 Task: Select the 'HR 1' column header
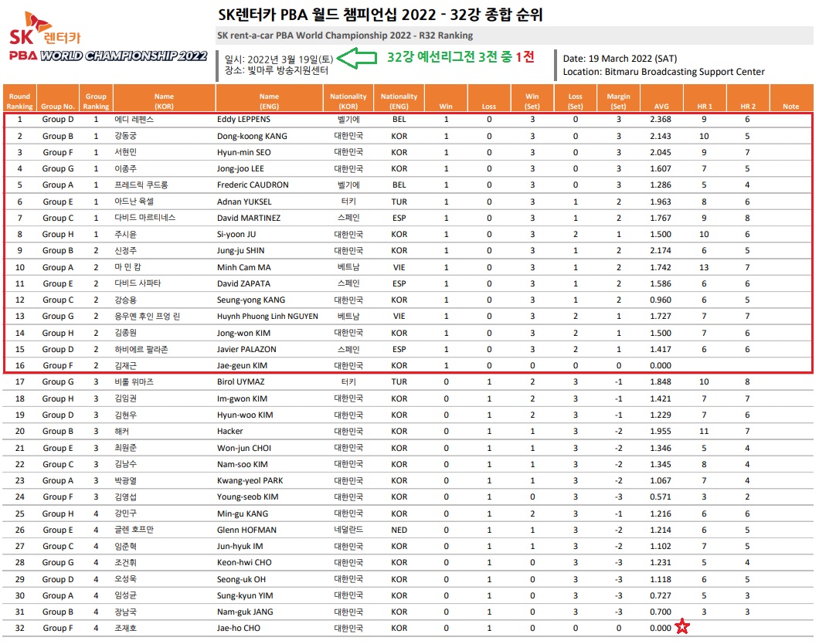click(705, 98)
